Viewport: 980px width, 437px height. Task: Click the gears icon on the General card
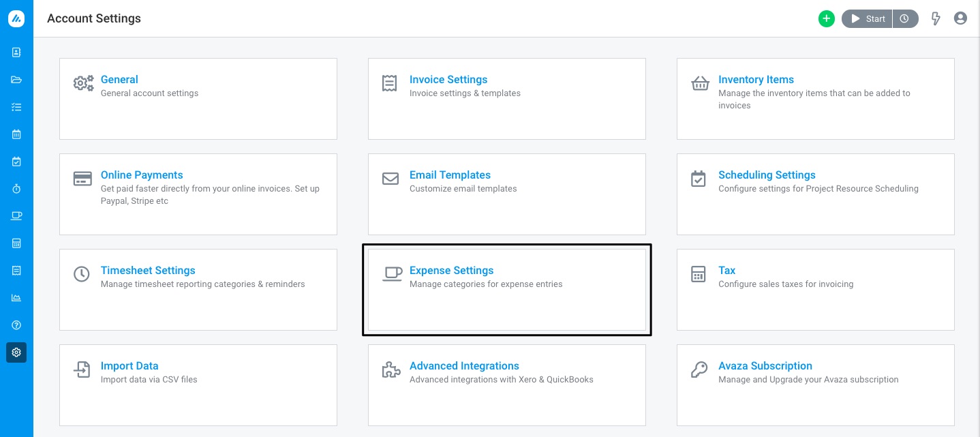pos(83,83)
